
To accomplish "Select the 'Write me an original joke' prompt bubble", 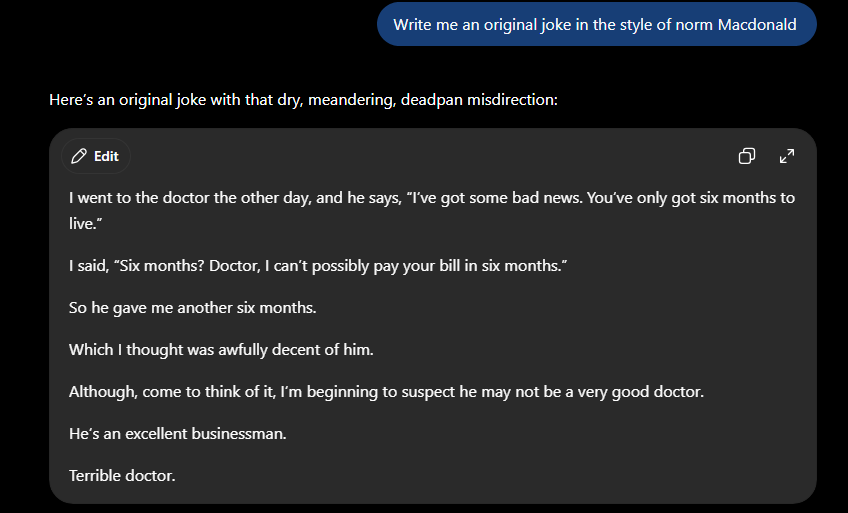I will click(597, 24).
